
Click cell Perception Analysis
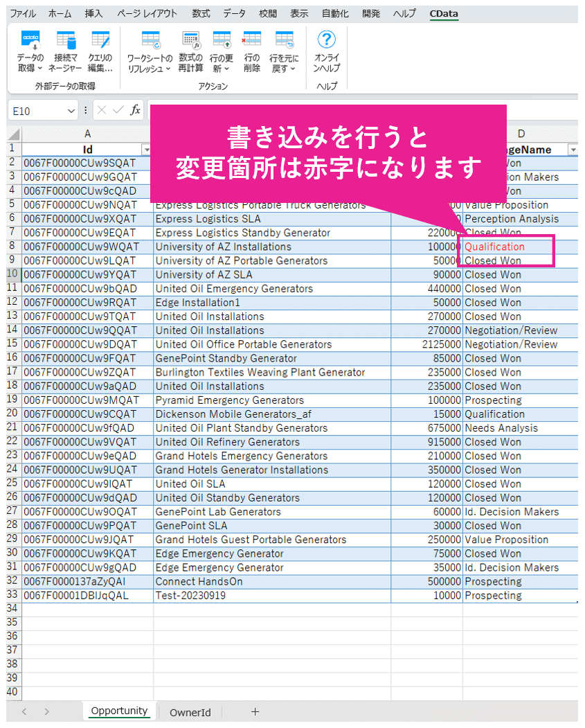pyautogui.click(x=521, y=219)
